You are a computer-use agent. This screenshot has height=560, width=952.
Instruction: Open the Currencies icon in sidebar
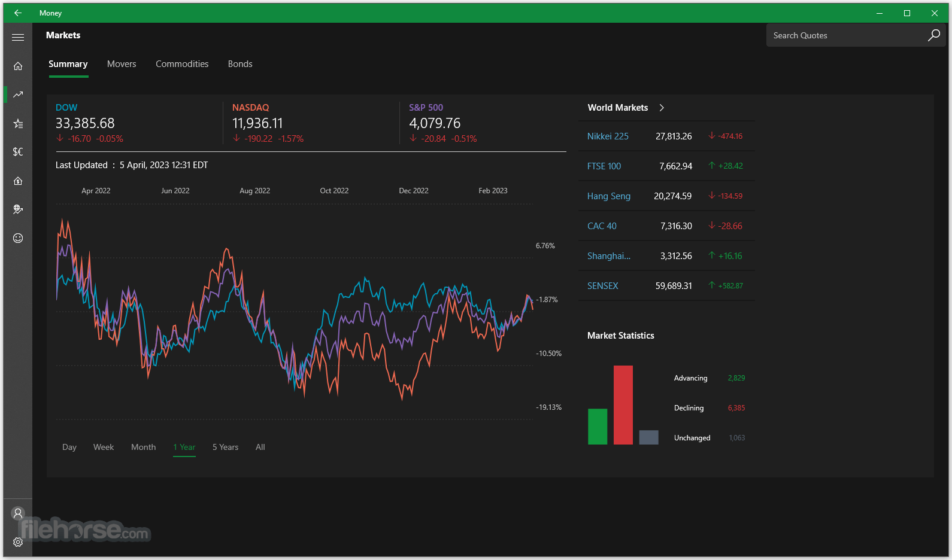(x=18, y=152)
